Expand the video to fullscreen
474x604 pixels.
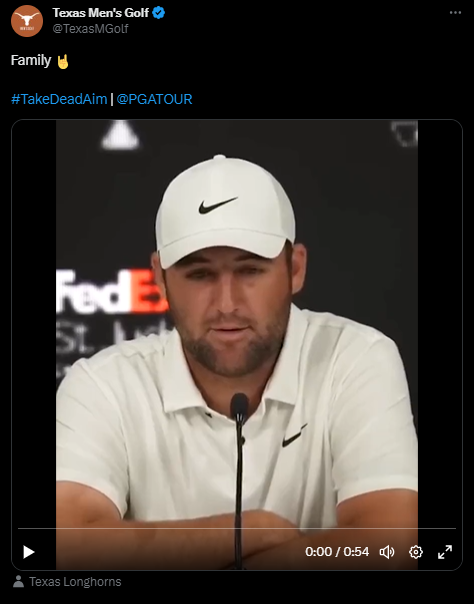coord(445,552)
